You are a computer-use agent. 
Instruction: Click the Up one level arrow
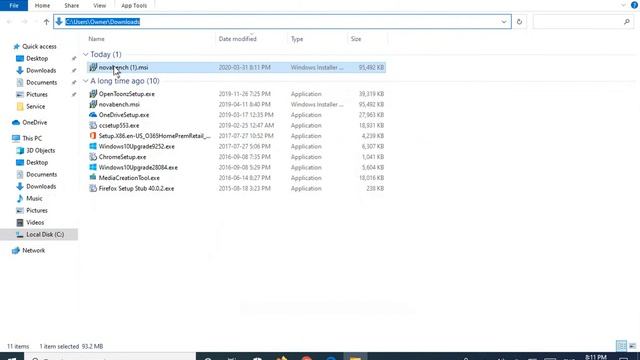pyautogui.click(x=47, y=22)
